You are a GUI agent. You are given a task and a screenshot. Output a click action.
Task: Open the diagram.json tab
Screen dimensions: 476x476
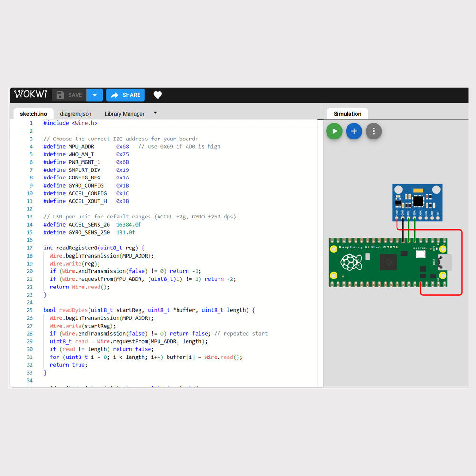point(76,114)
